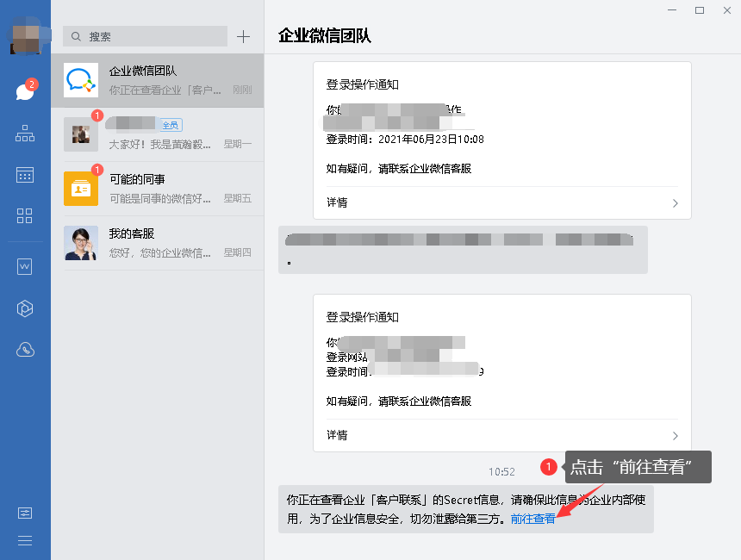Click the 全员 group avatar photo
The image size is (741, 560).
tap(81, 134)
